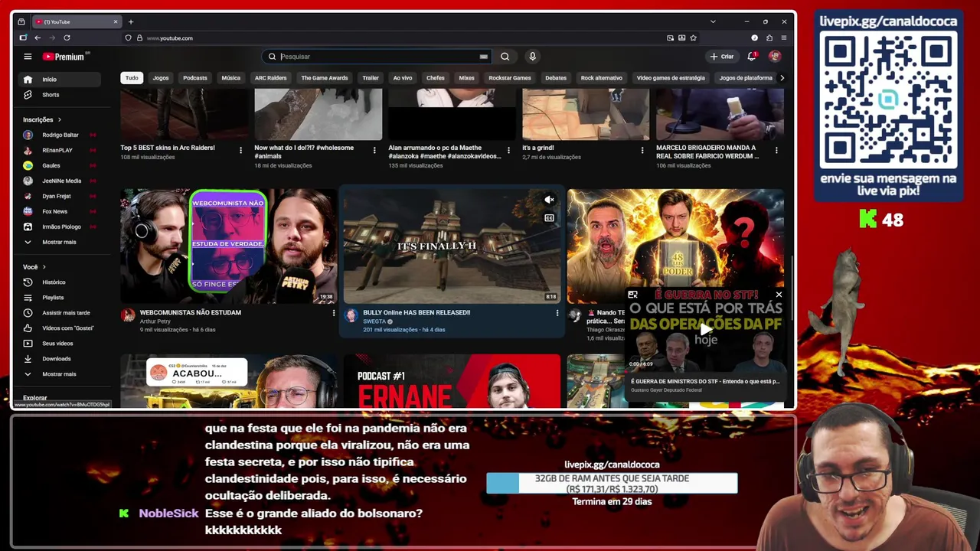Open browser tab list dropdown
980x551 pixels.
tap(713, 21)
